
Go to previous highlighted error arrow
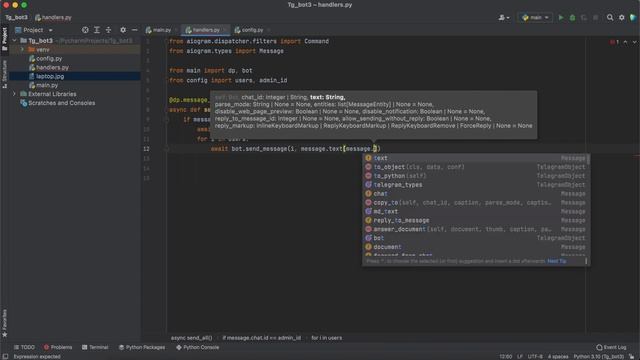625,42
